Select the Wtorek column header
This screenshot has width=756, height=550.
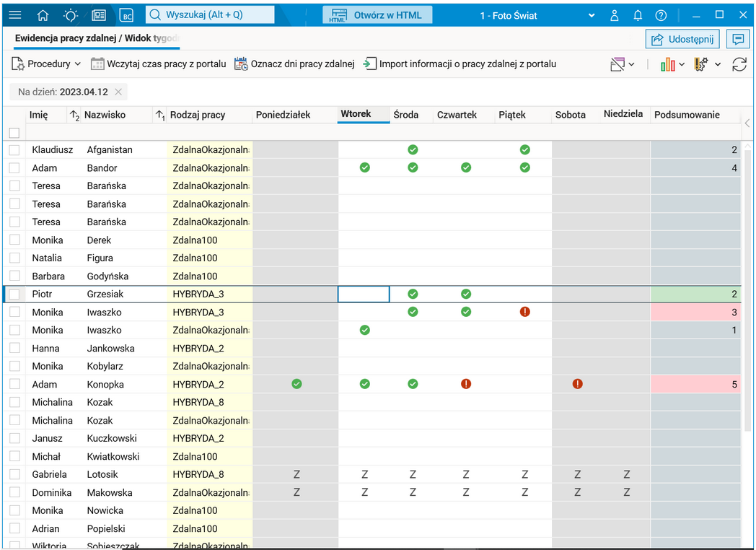[x=356, y=114]
